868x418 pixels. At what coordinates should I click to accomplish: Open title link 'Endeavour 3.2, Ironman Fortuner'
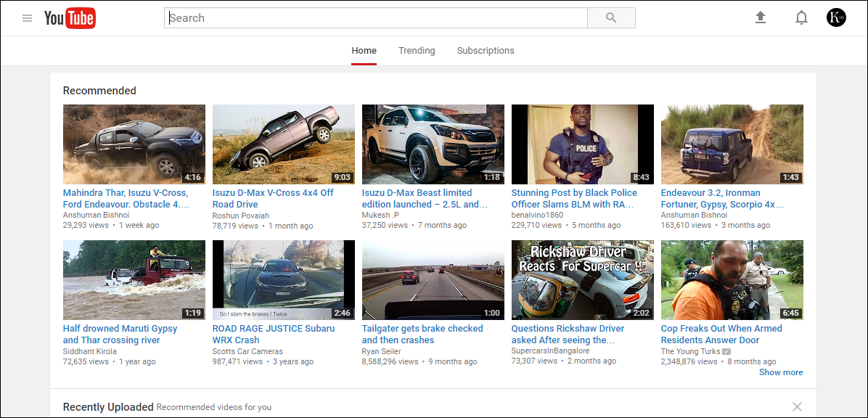[722, 199]
